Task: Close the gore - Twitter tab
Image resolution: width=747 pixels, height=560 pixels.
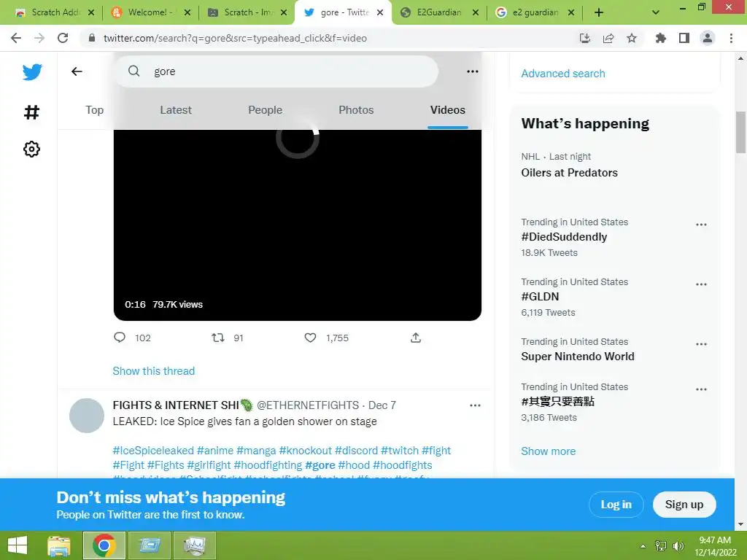Action: 379,13
